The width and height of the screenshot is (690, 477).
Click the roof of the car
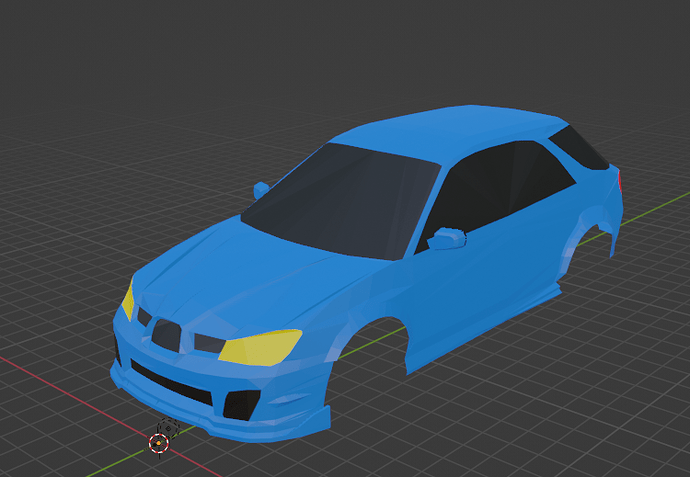(450, 128)
